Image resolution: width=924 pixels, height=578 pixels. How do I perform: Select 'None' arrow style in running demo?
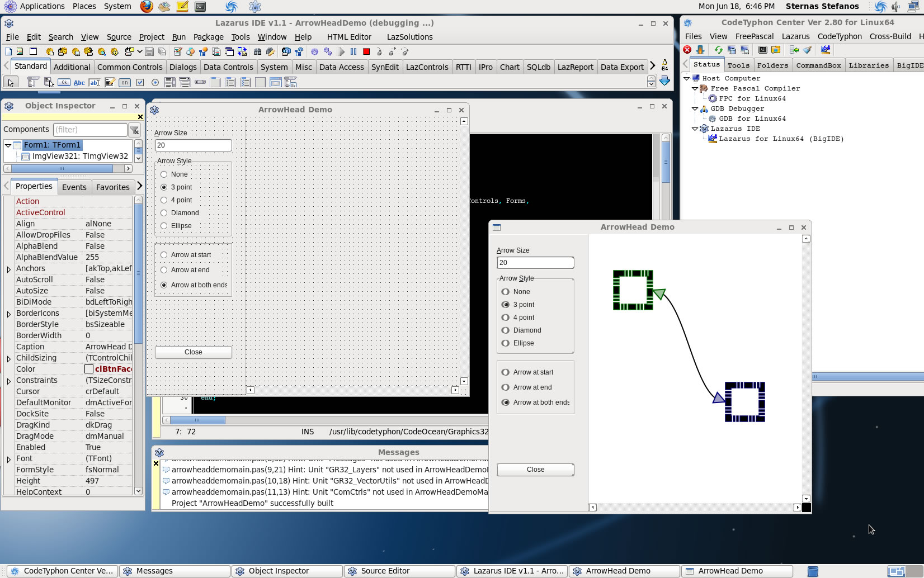(x=506, y=292)
